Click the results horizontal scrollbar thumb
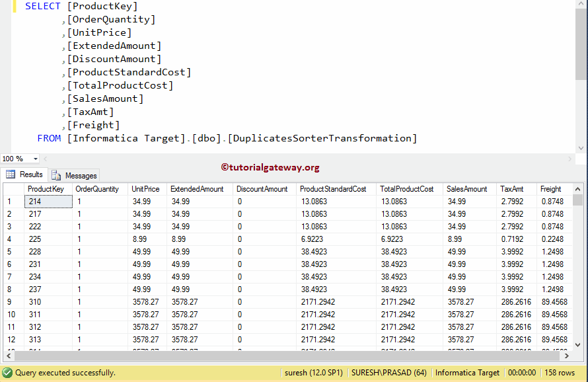The height and width of the screenshot is (382, 588). pyautogui.click(x=287, y=356)
